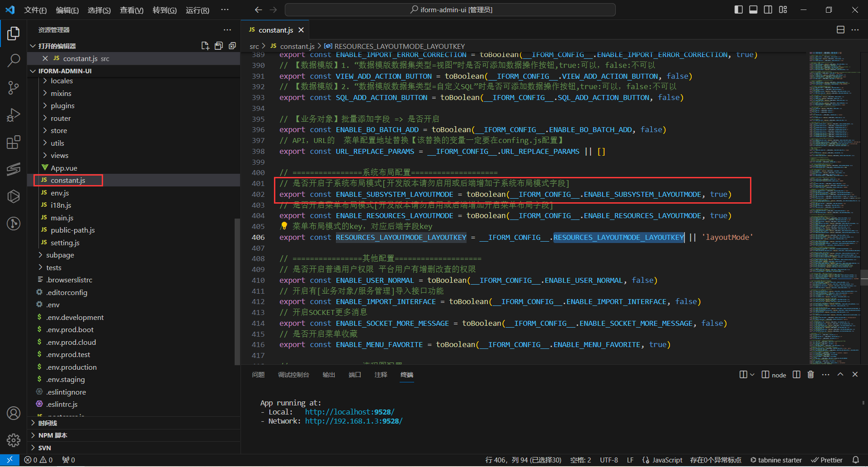This screenshot has width=868, height=467.
Task: Expand the router folder
Action: pos(61,118)
